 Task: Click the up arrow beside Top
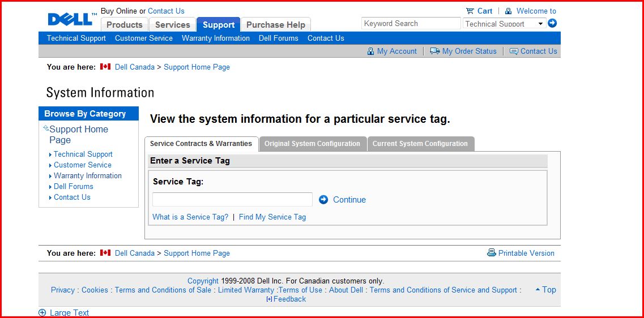pos(538,290)
